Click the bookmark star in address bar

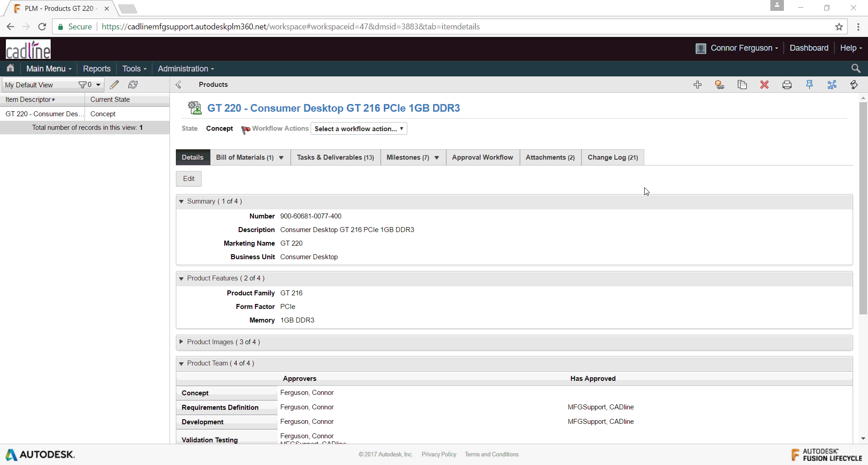pyautogui.click(x=839, y=27)
